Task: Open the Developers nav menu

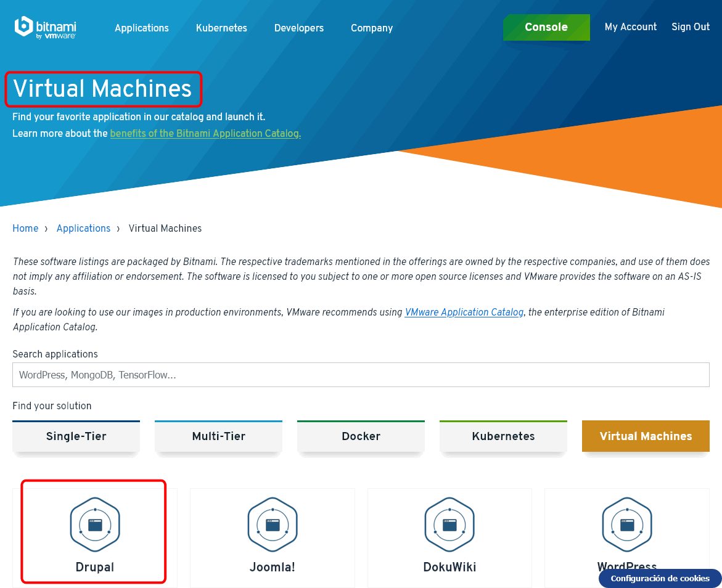Action: click(299, 28)
